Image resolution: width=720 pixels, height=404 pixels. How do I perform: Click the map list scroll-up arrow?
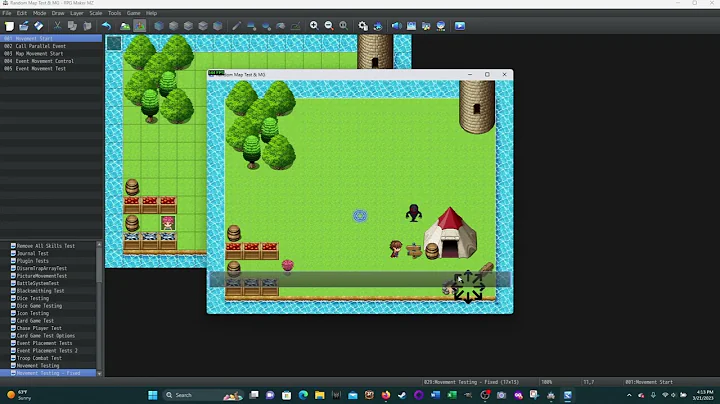pyautogui.click(x=99, y=245)
